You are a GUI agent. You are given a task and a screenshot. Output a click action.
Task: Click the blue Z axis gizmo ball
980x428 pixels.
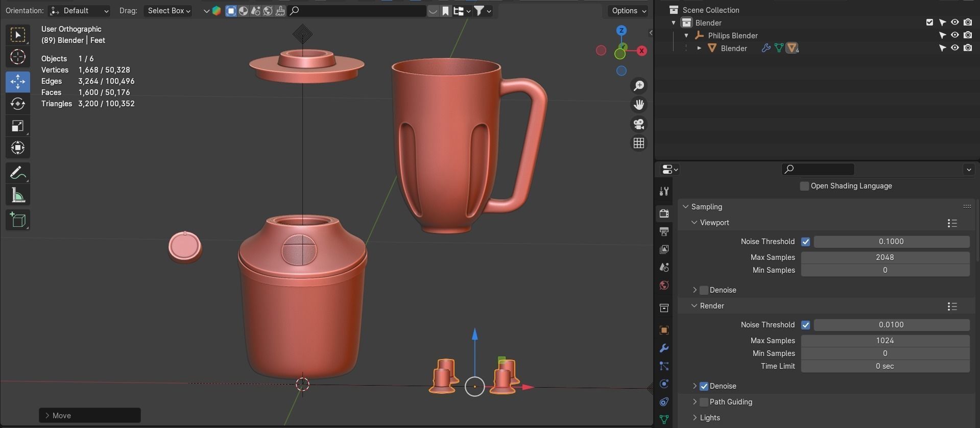622,31
